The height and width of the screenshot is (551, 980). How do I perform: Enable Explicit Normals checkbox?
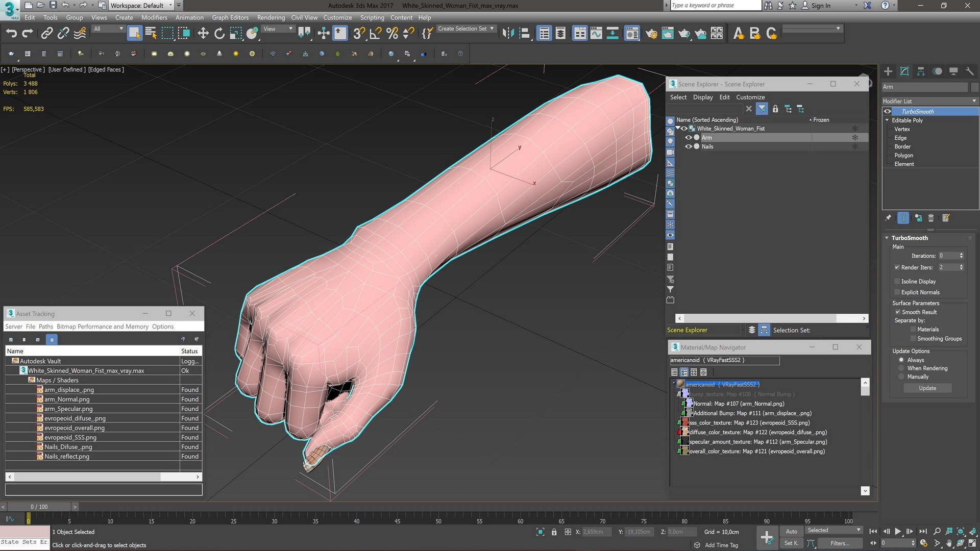coord(897,292)
